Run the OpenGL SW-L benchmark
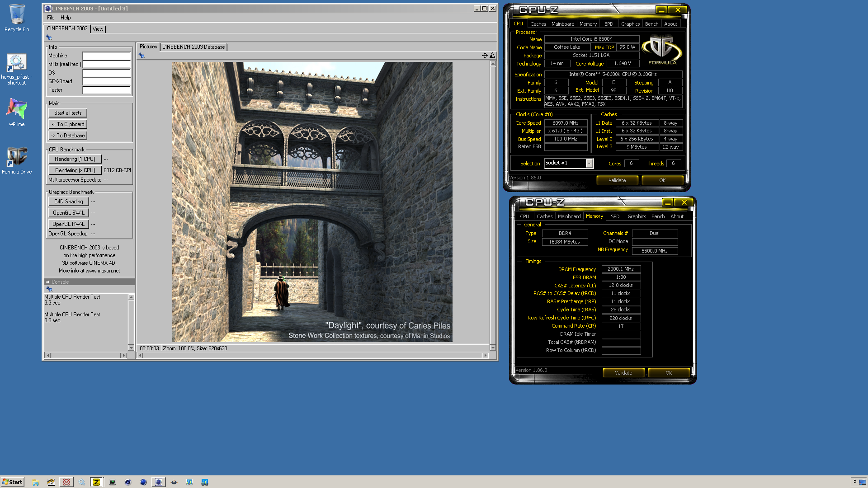868x488 pixels. (69, 213)
